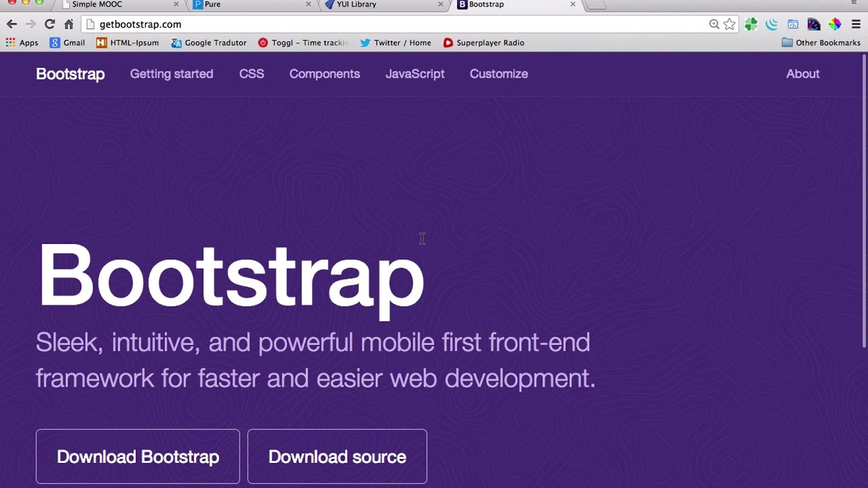Open the jQuery wave extension icon
This screenshot has width=868, height=488.
(x=772, y=24)
